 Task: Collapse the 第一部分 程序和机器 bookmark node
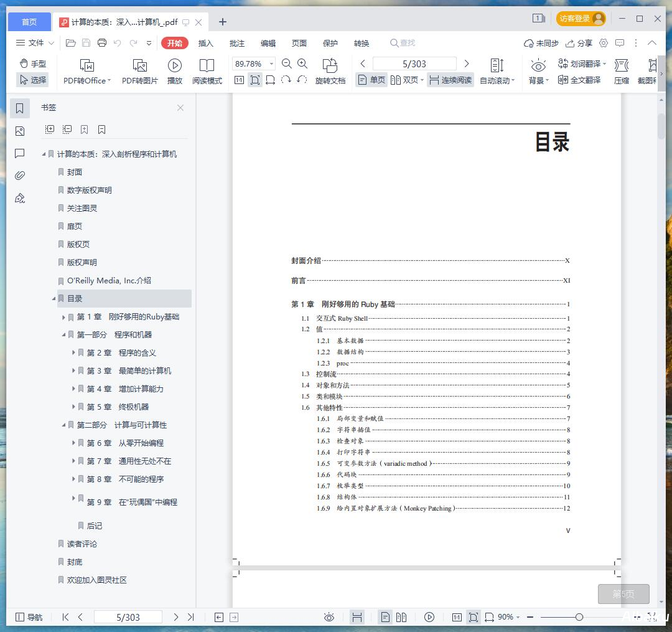coord(65,334)
